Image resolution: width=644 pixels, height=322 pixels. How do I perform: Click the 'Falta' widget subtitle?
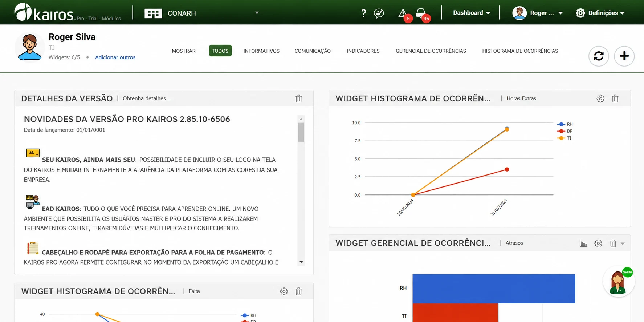point(194,291)
